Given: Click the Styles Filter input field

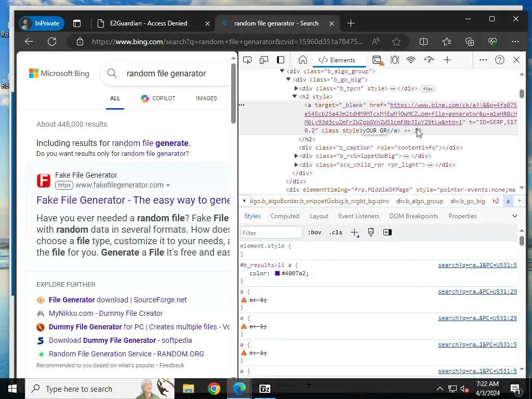Looking at the screenshot, I should pyautogui.click(x=271, y=233).
